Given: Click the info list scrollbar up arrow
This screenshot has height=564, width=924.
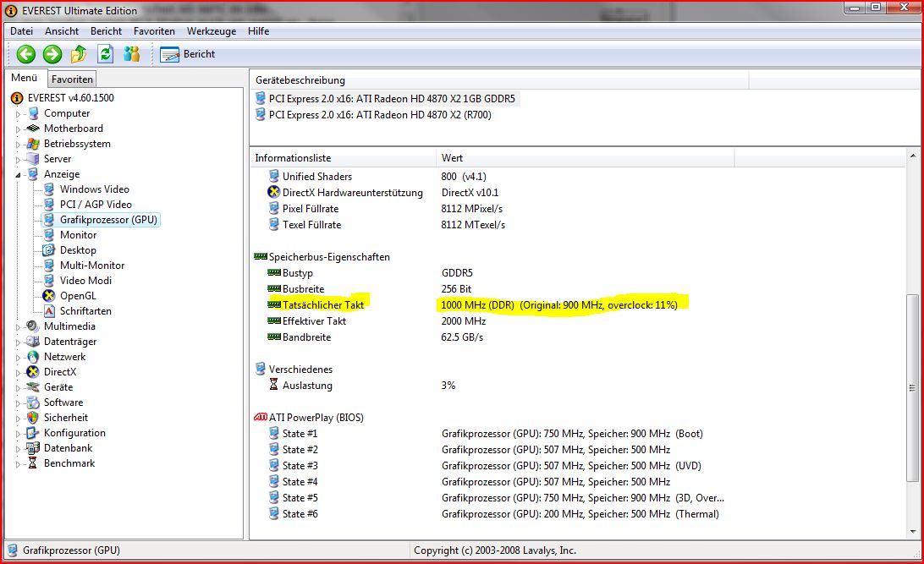Looking at the screenshot, I should pos(913,156).
